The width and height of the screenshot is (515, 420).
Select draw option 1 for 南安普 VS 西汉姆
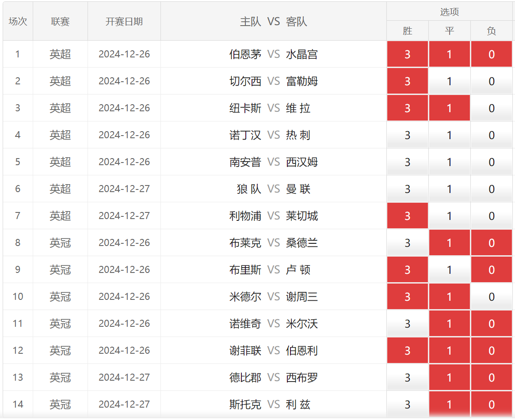tap(449, 162)
